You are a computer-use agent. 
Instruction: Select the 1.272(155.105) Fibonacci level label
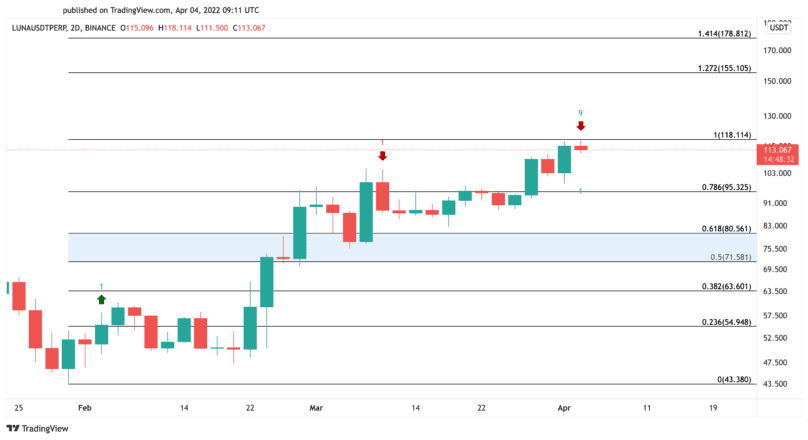point(724,68)
